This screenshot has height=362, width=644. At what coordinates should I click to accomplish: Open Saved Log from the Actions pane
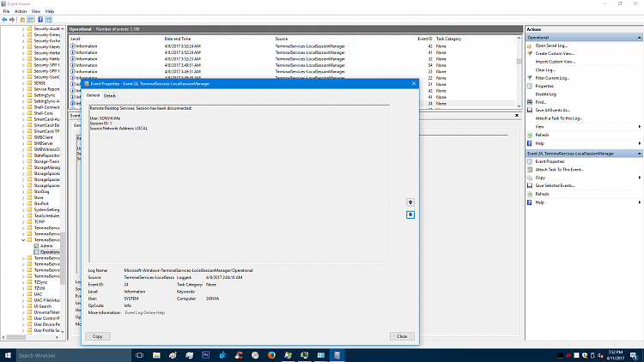point(551,45)
